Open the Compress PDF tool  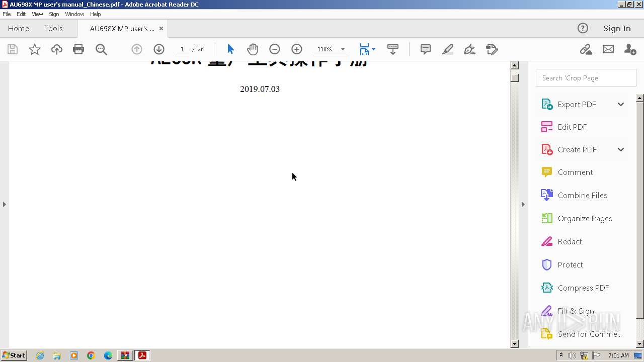[583, 288]
